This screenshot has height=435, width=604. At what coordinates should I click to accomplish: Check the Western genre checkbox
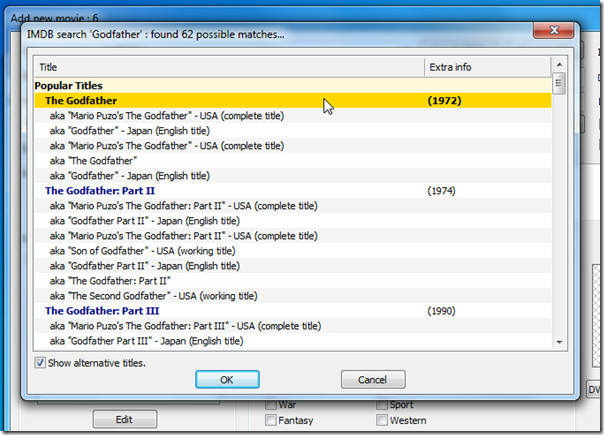382,420
